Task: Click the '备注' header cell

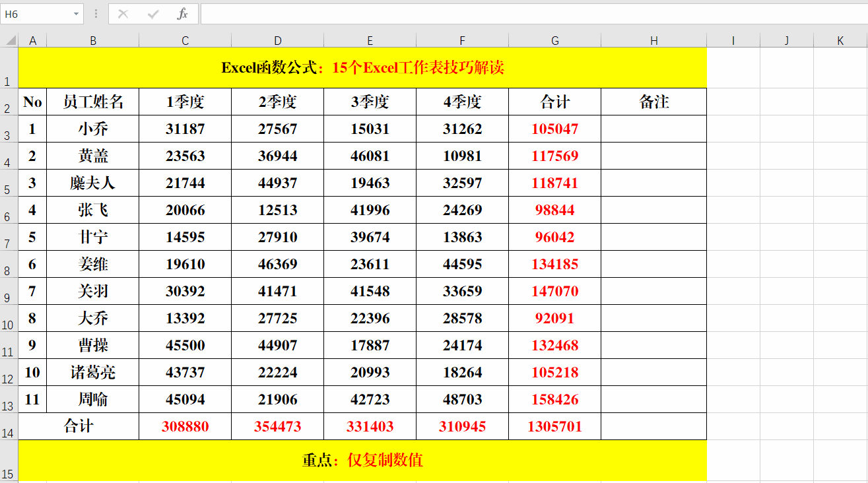Action: [654, 102]
